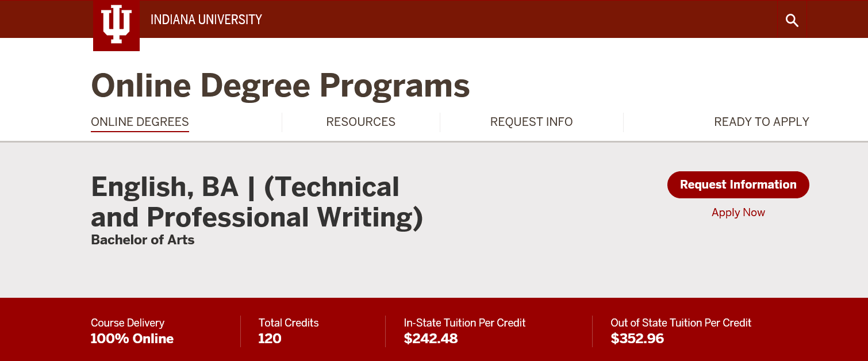Click the Course Delivery label
Viewport: 868px width, 361px height.
pyautogui.click(x=128, y=323)
